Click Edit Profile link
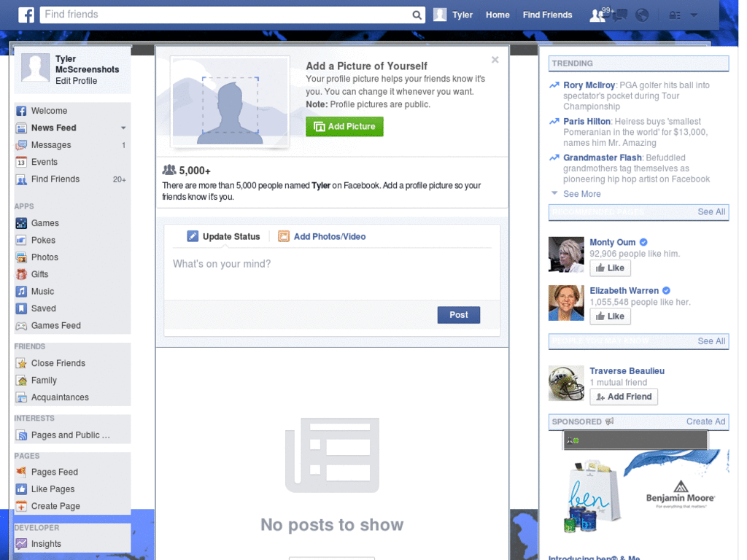This screenshot has height=560, width=747. tap(76, 81)
